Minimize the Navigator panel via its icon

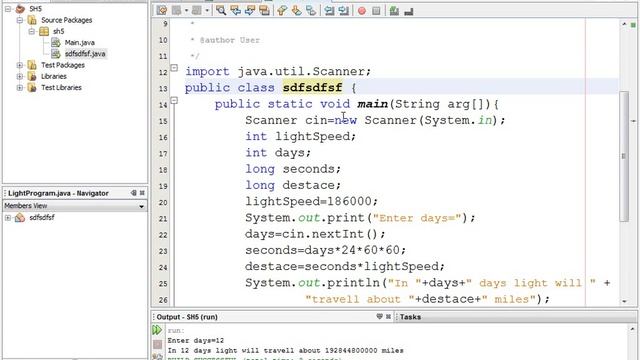(x=134, y=193)
